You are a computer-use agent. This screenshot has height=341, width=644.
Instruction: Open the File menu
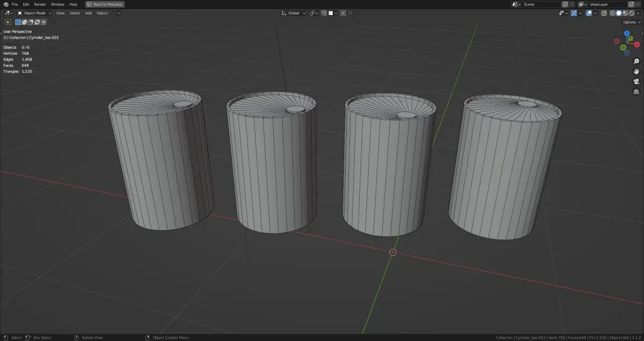(x=14, y=4)
